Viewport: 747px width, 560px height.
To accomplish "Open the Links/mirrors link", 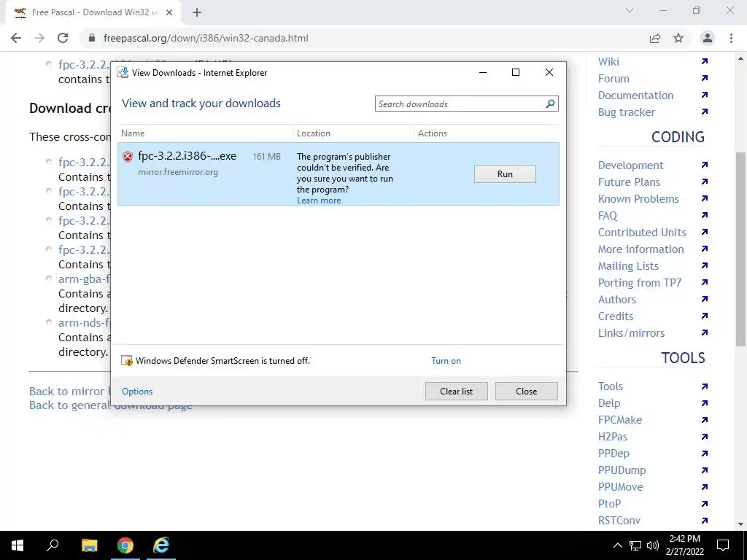I will coord(631,332).
